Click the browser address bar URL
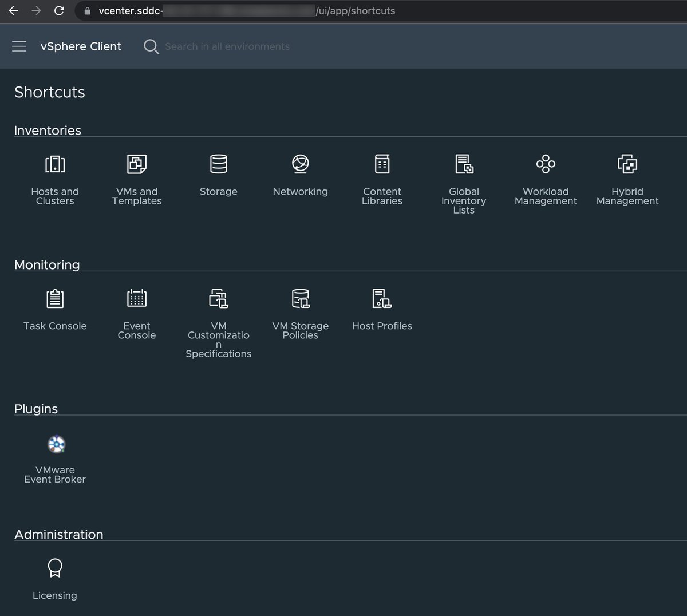Image resolution: width=687 pixels, height=616 pixels. pyautogui.click(x=247, y=11)
